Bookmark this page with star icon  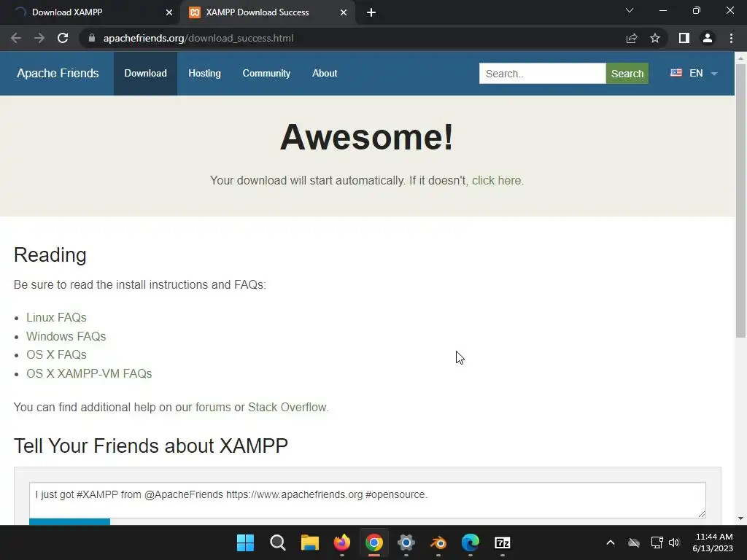click(655, 38)
